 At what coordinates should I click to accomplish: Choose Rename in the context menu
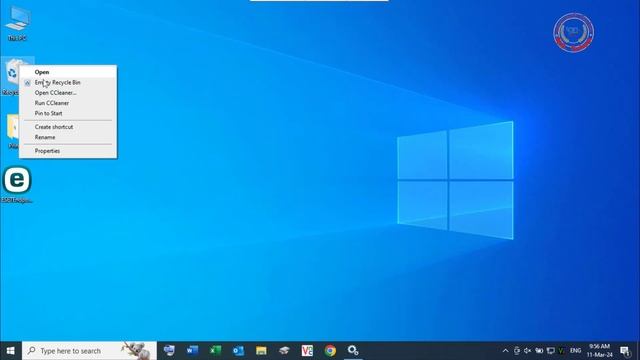click(68, 137)
